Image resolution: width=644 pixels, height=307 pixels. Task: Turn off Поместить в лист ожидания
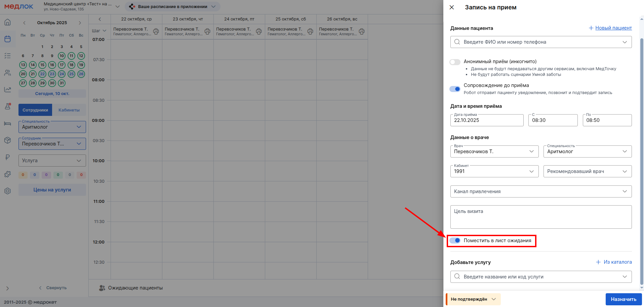455,240
